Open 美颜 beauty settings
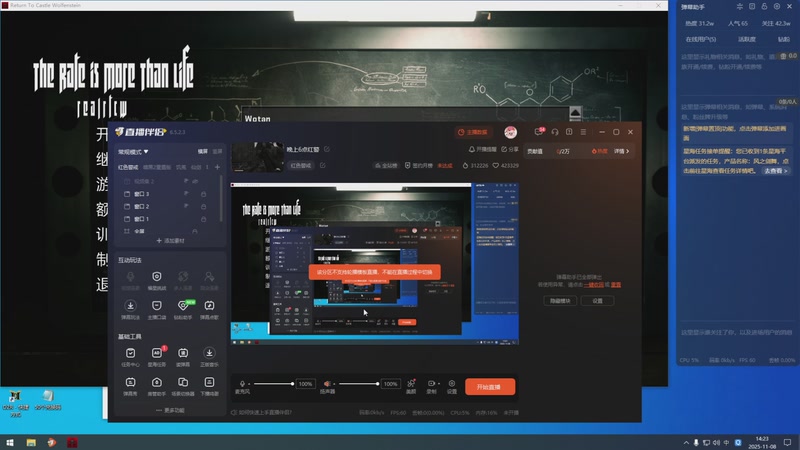 (x=411, y=386)
